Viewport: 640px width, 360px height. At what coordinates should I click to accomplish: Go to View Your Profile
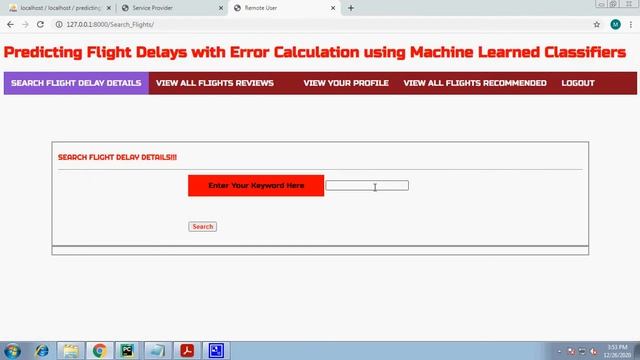(x=346, y=83)
